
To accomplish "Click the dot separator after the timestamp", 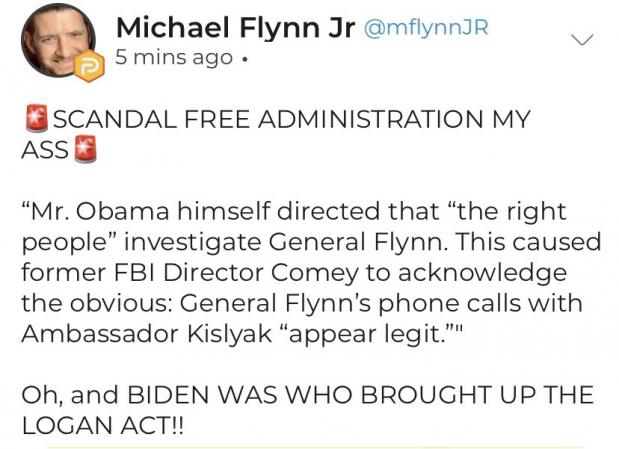I will click(x=245, y=60).
